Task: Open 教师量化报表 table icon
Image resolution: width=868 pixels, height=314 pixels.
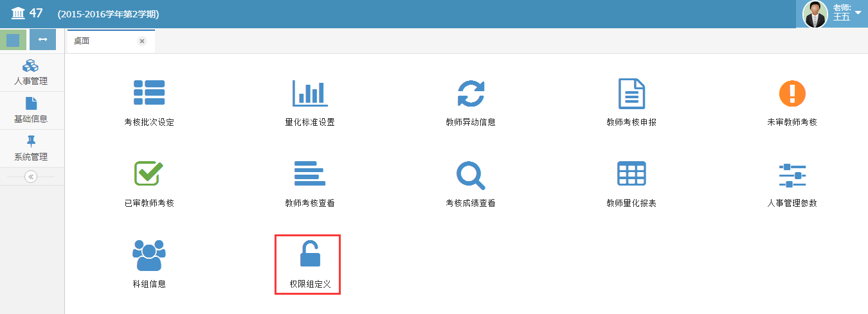Action: click(631, 173)
